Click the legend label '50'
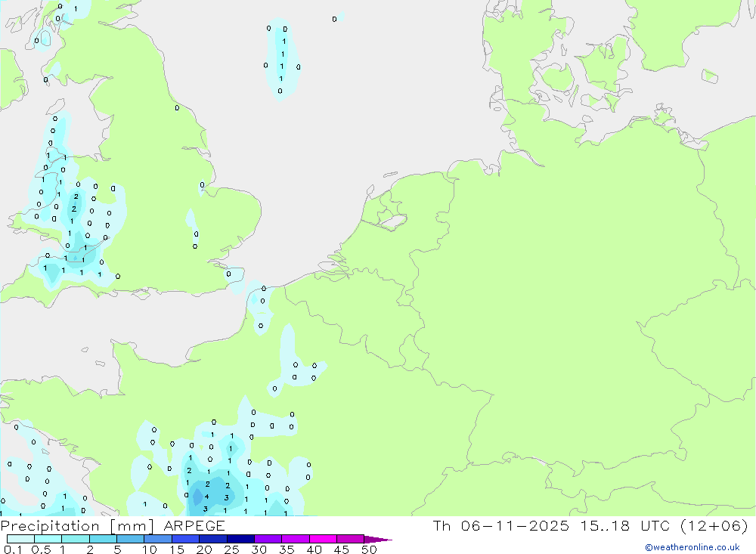 pyautogui.click(x=369, y=549)
